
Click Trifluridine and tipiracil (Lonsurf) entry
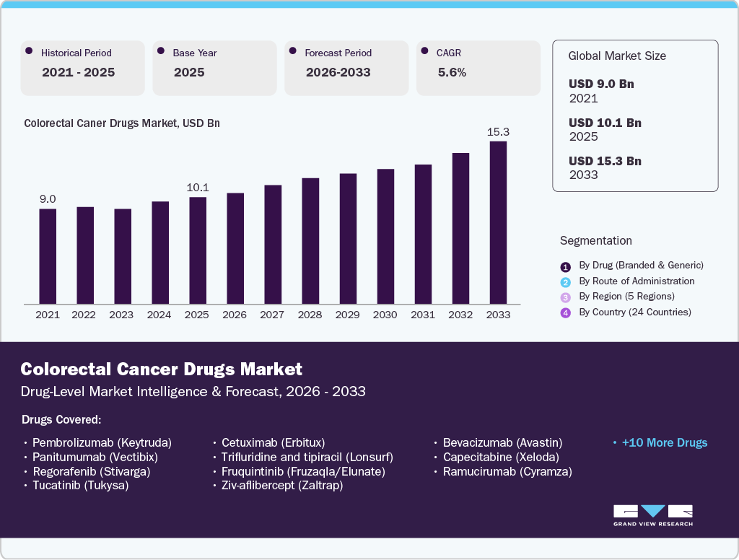(307, 458)
